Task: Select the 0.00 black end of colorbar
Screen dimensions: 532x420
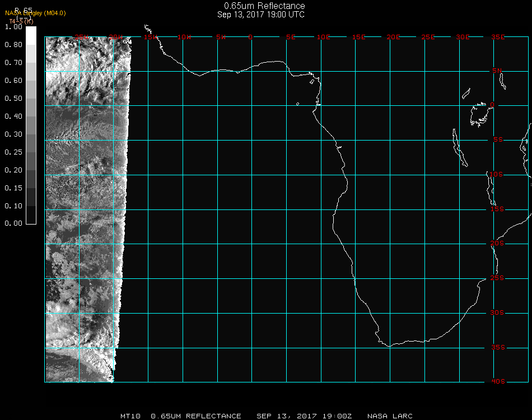Action: [31, 220]
